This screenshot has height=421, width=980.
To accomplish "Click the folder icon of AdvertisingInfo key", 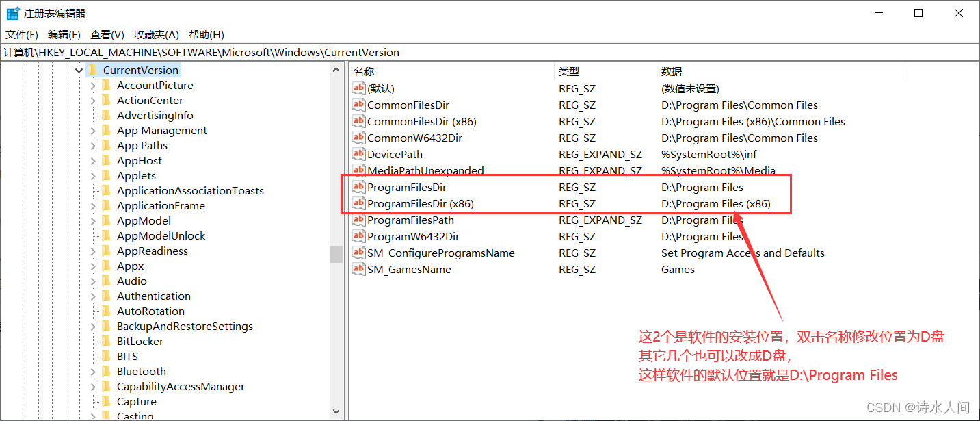I will click(106, 115).
